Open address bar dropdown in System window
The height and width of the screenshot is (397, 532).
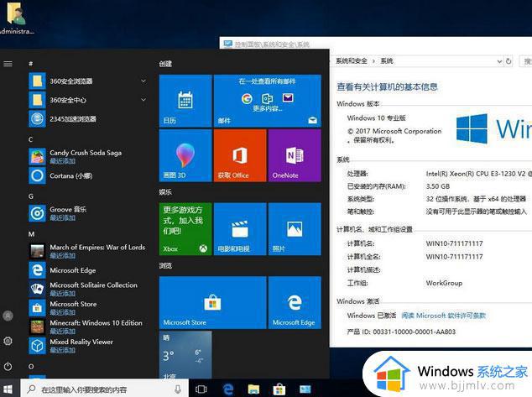click(499, 61)
